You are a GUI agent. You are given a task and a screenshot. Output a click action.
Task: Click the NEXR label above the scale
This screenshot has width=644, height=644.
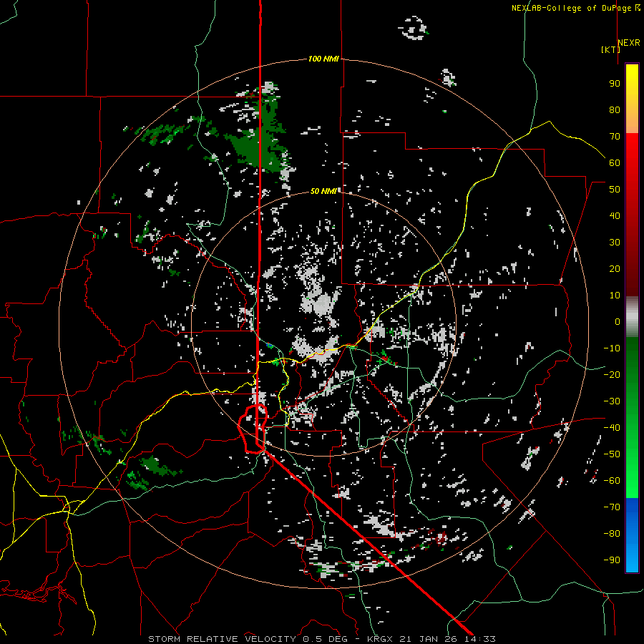[629, 43]
